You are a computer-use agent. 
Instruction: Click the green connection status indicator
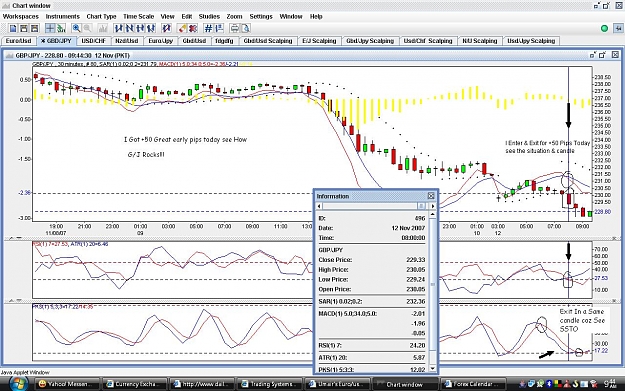tap(604, 28)
